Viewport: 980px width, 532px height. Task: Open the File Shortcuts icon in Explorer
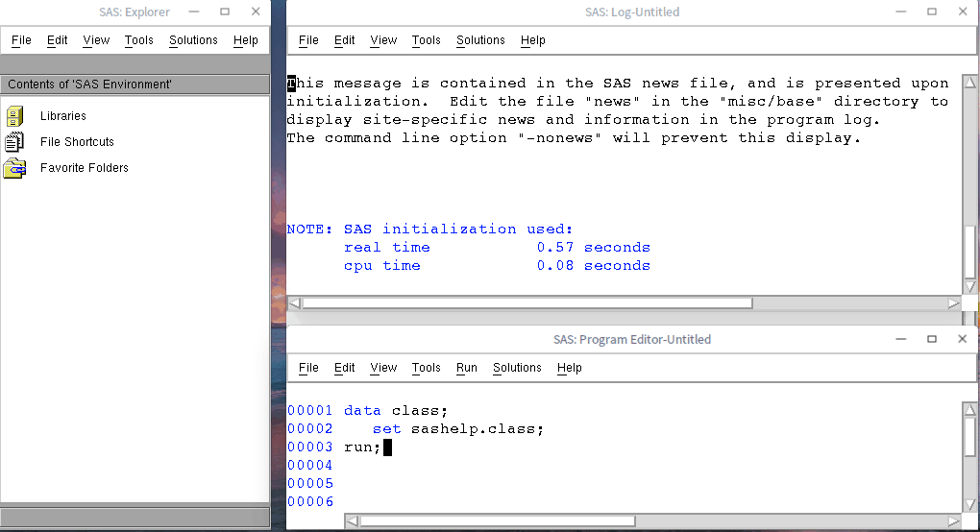pyautogui.click(x=14, y=142)
